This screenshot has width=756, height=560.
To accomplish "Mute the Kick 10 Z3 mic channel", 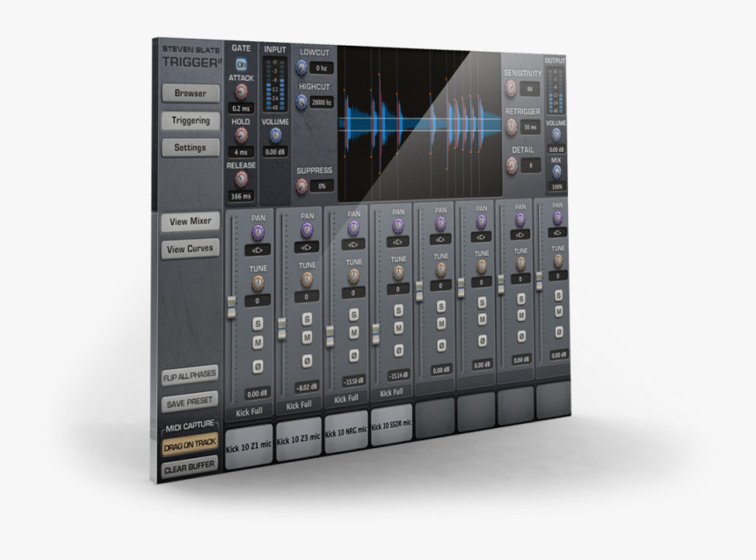I will 307,338.
